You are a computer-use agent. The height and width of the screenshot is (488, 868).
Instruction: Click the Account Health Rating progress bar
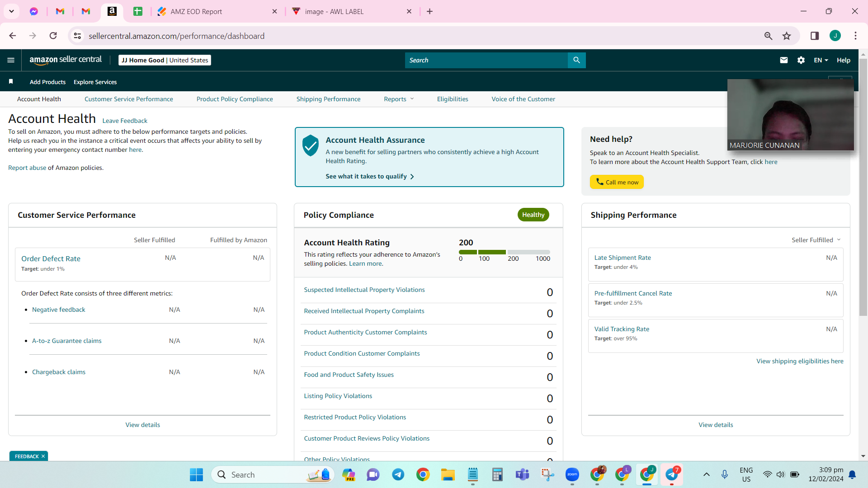coord(504,252)
